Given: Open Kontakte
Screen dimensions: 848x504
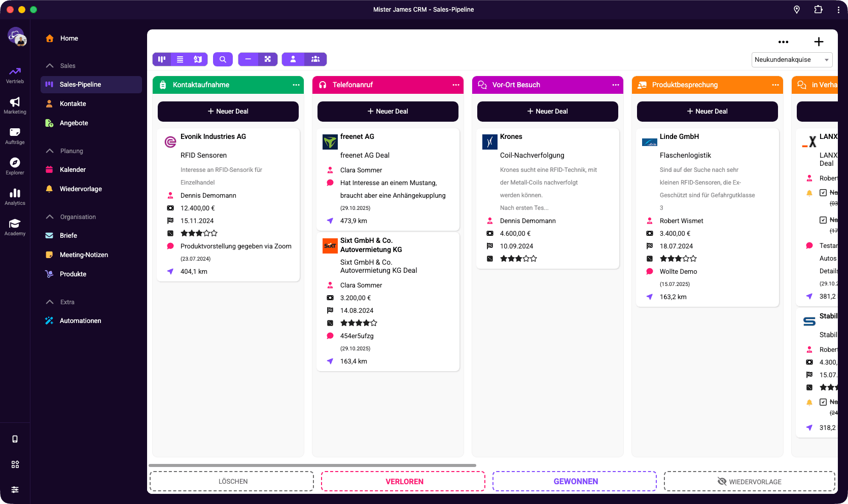Looking at the screenshot, I should click(91, 104).
